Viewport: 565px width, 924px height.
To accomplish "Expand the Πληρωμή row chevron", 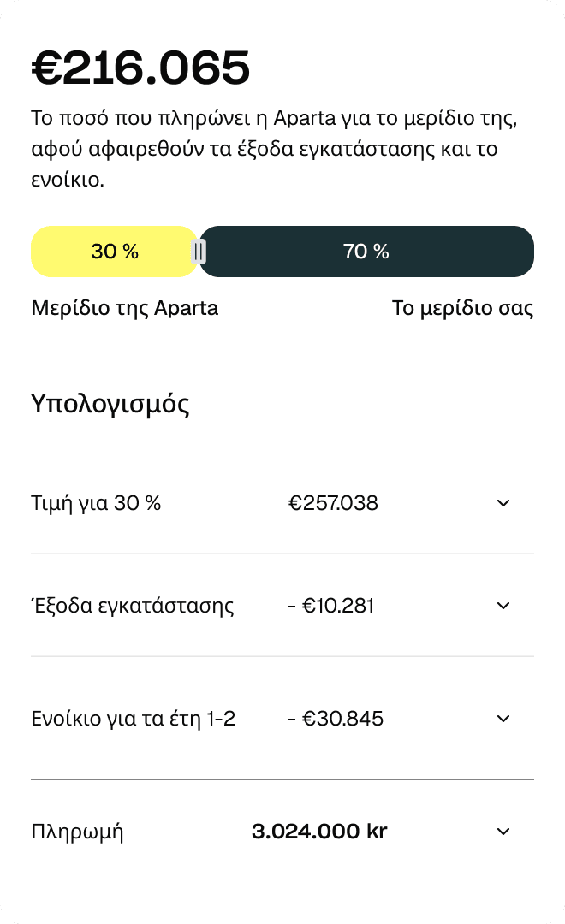I will [x=503, y=832].
